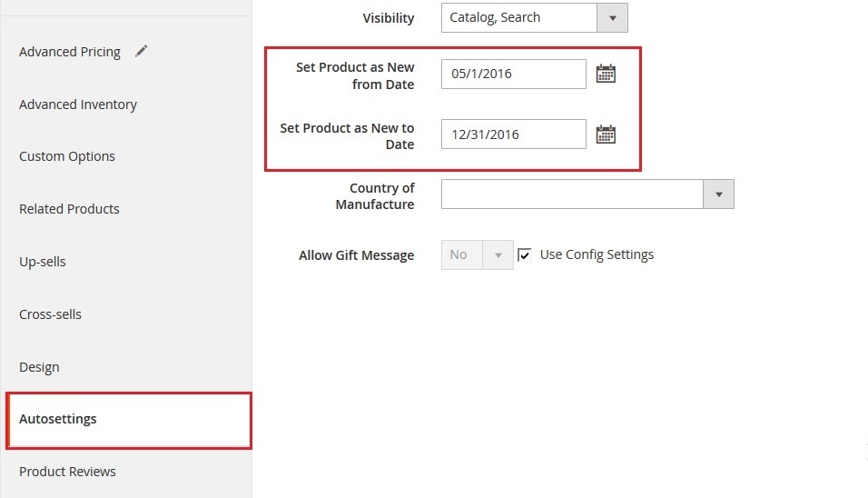Open calendar picker for New to Date
Viewport: 868px width, 498px height.
(x=606, y=135)
